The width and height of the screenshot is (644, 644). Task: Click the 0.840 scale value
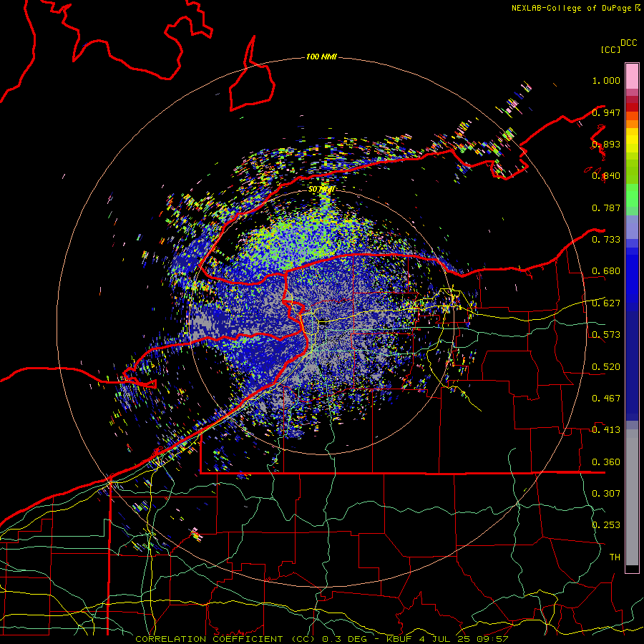(606, 176)
